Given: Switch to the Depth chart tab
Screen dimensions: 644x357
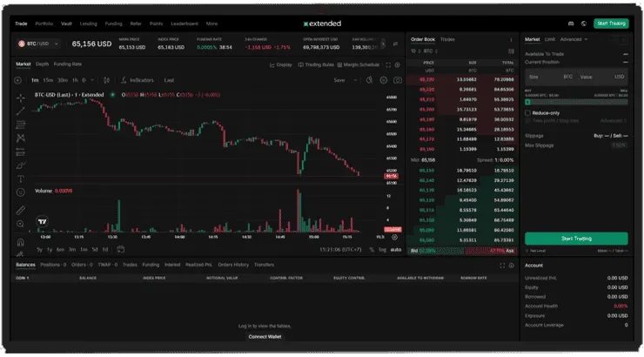Looking at the screenshot, I should tap(43, 64).
